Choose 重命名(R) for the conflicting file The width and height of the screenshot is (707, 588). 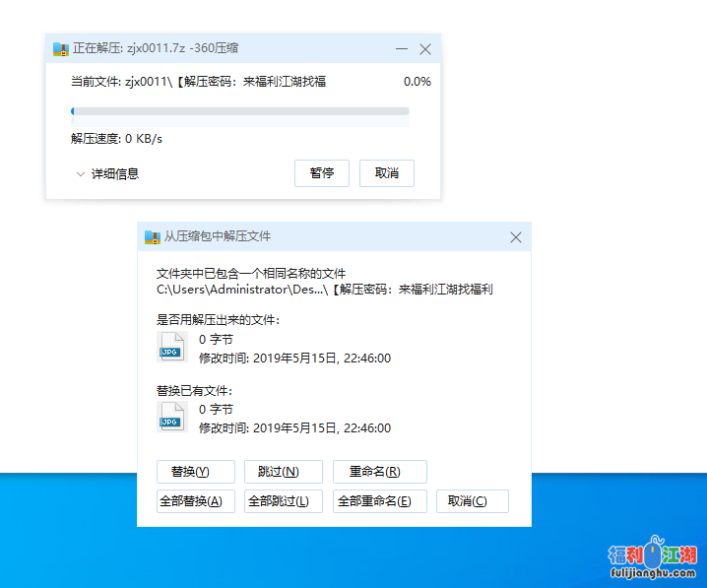tap(379, 472)
